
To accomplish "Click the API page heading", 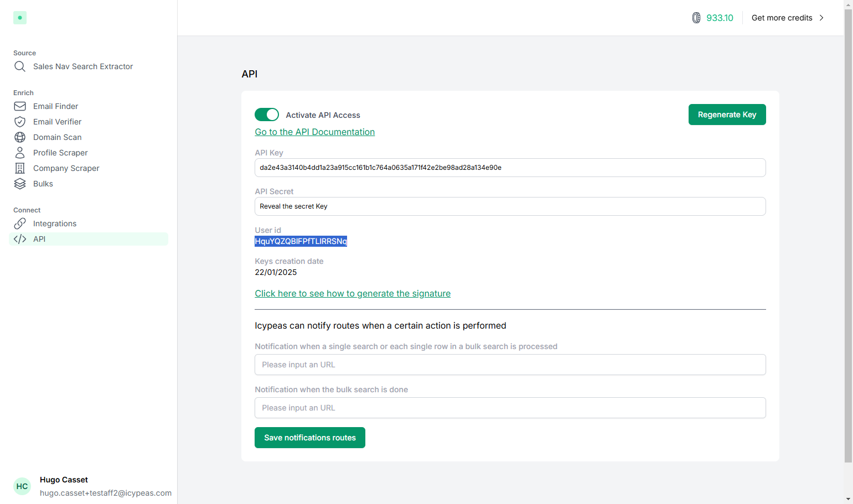I will (x=250, y=74).
